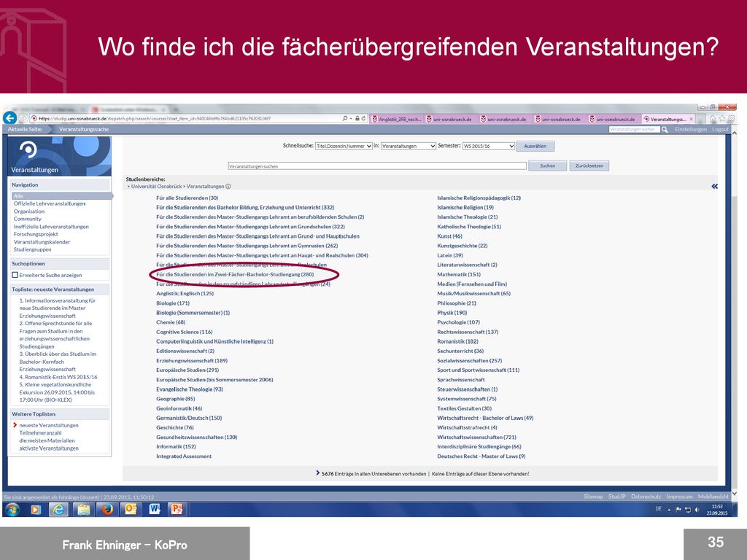Open the 'in: Veranstaltungen' dropdown
The image size is (747, 560).
pos(409,146)
